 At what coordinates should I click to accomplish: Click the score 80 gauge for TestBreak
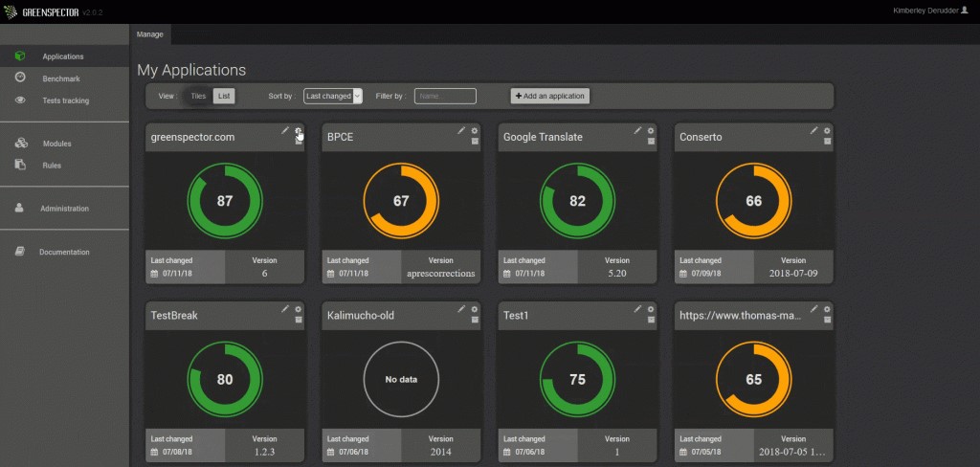(x=225, y=380)
